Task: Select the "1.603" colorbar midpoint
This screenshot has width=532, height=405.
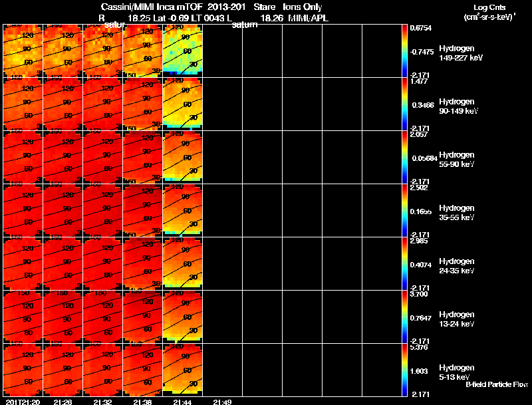Action: click(419, 372)
